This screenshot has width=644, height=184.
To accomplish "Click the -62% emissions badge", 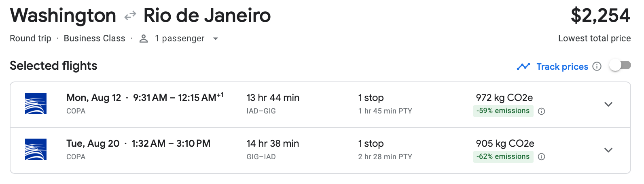I will [x=503, y=156].
